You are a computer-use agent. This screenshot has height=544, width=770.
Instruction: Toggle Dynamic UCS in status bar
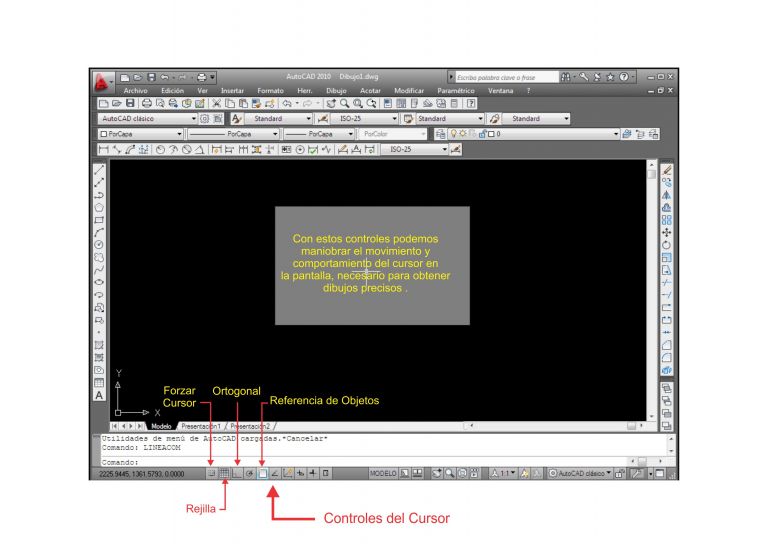[288, 474]
